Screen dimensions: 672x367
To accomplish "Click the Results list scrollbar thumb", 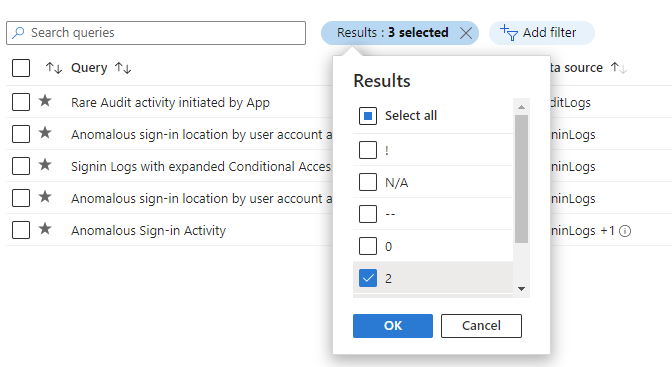I will (521, 179).
